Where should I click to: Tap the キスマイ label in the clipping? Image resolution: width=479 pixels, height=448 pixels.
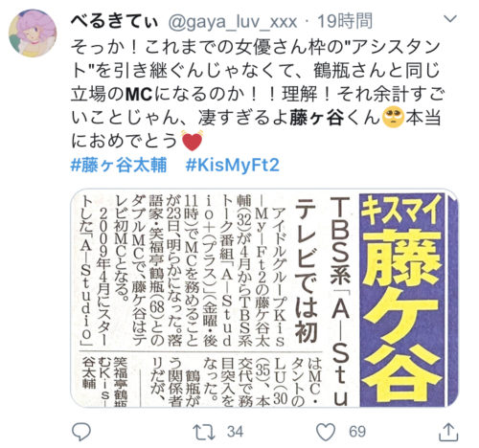pos(402,211)
